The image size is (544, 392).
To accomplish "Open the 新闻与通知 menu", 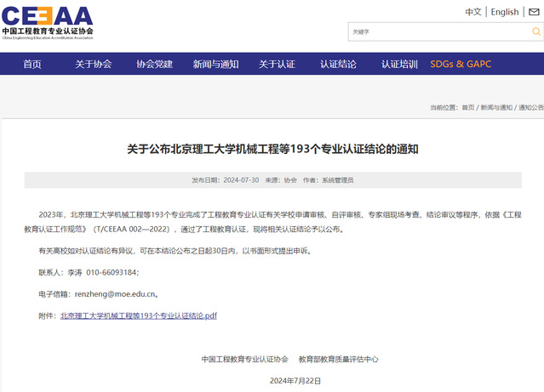I will tap(215, 64).
